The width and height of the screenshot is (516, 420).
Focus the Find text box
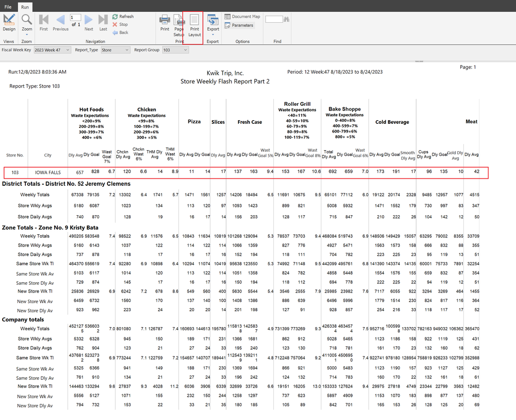pos(274,20)
